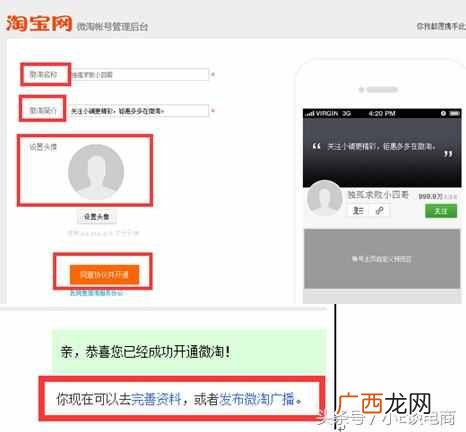466x432 pixels.
Task: Open the Weitao service agreement link
Action: coord(96,293)
